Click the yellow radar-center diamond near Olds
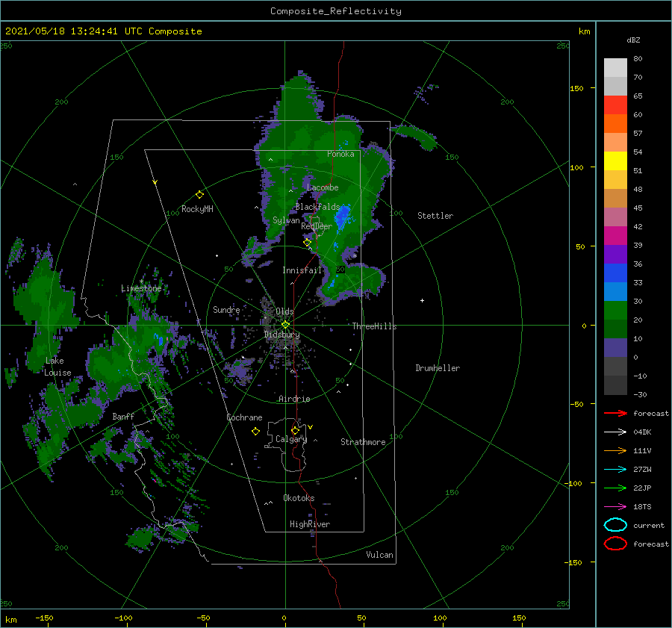The width and height of the screenshot is (672, 628). 285,325
